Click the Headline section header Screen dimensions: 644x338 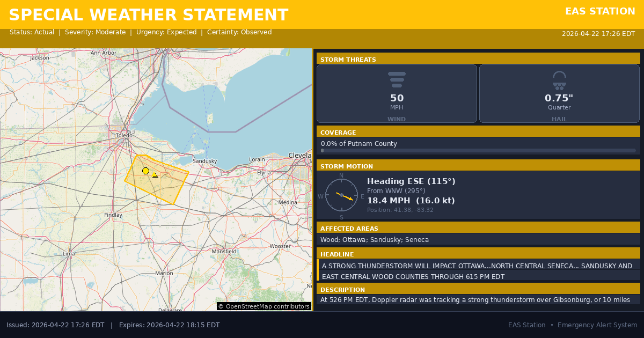[x=478, y=254]
